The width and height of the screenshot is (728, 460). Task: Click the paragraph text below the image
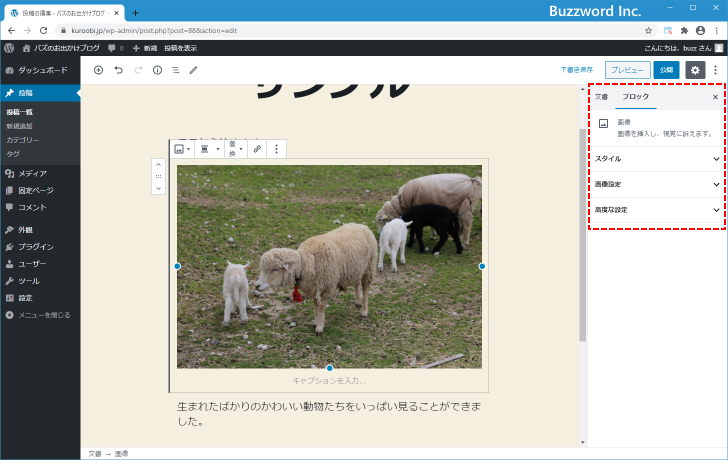coord(329,414)
